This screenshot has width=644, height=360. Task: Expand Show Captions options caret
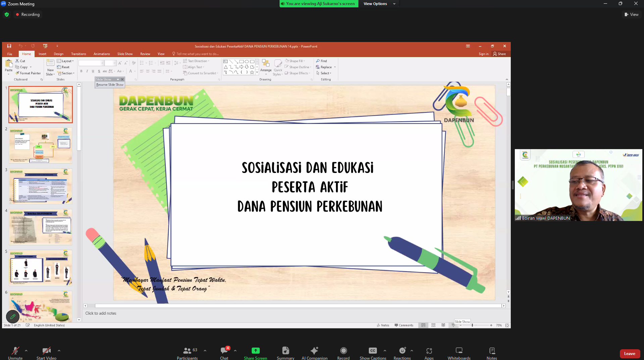(385, 351)
